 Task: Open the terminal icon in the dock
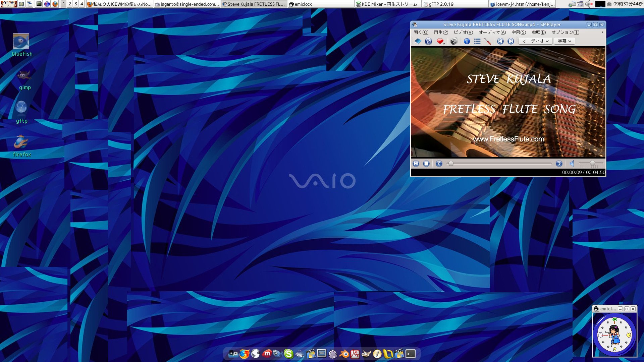click(411, 354)
